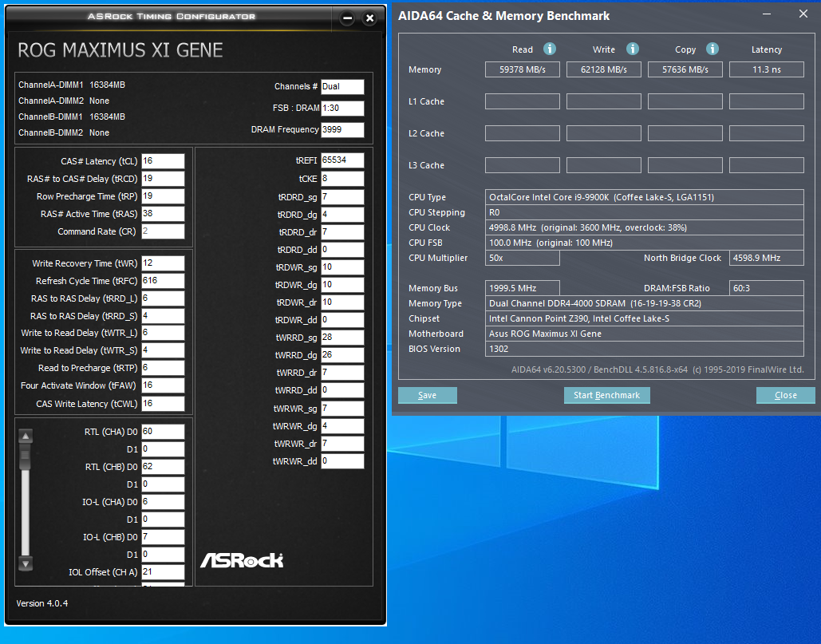Click the RAS# Active Time (tRAS) field
This screenshot has height=644, width=821.
(x=163, y=214)
